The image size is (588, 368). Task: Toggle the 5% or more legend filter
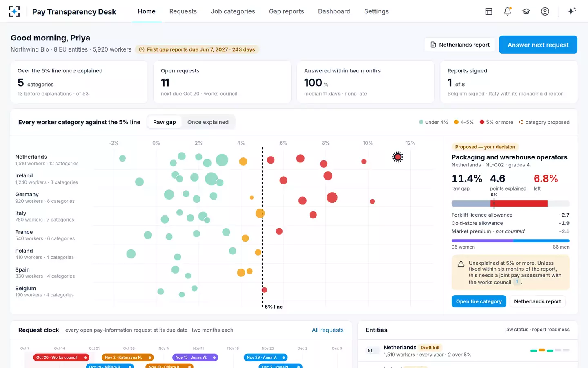click(x=496, y=122)
